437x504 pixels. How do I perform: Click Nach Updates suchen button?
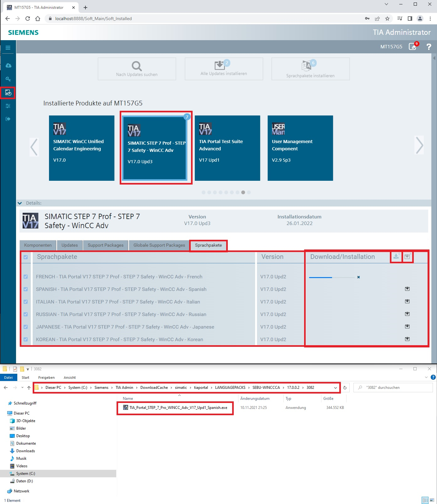click(137, 69)
